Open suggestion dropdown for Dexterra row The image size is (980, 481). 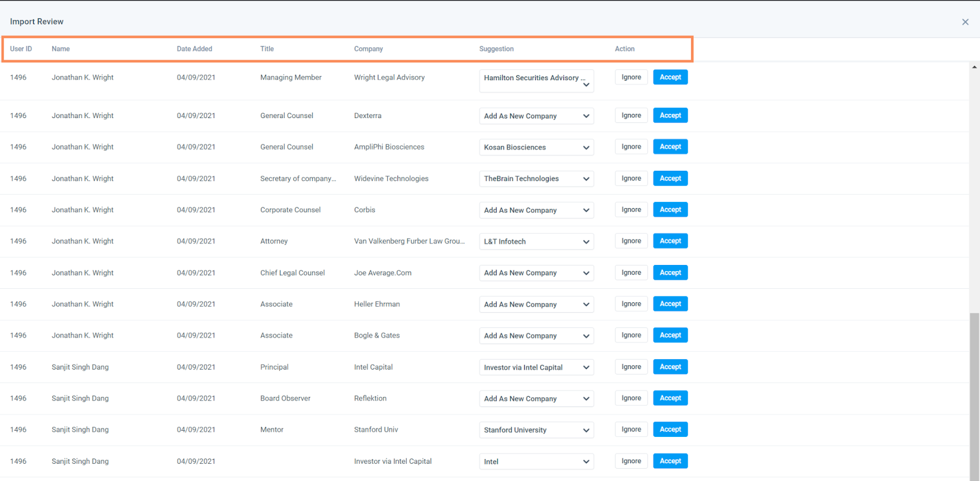537,116
